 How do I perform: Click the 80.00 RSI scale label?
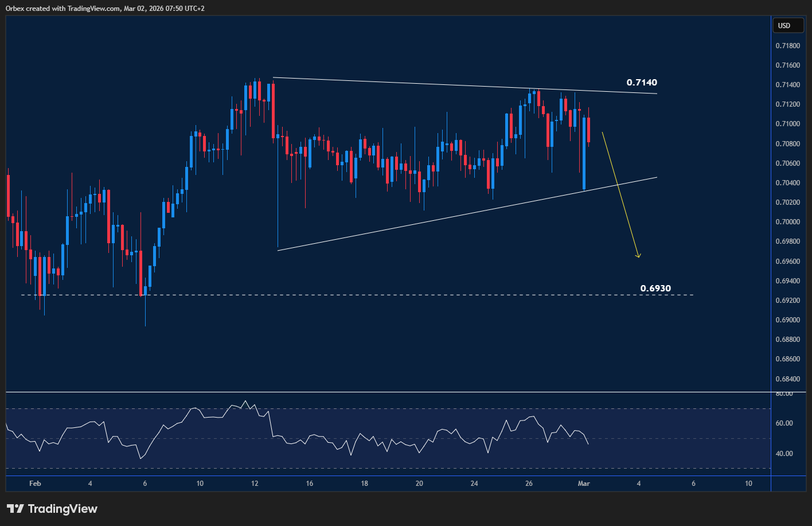click(783, 393)
